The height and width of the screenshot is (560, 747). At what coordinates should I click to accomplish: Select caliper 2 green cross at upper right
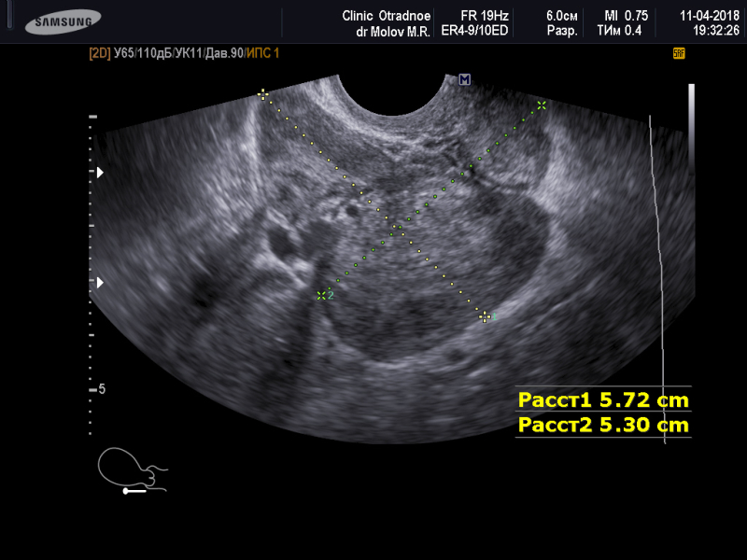pyautogui.click(x=542, y=105)
